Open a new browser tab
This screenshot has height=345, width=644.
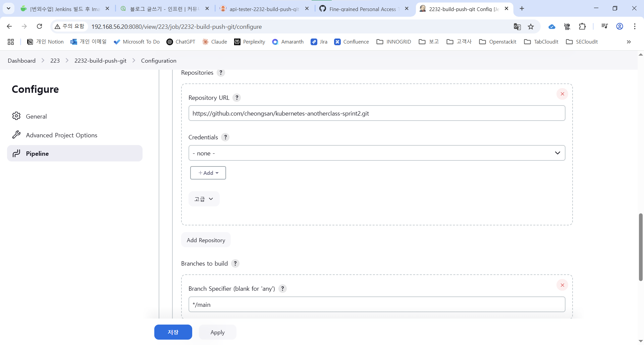point(522,9)
